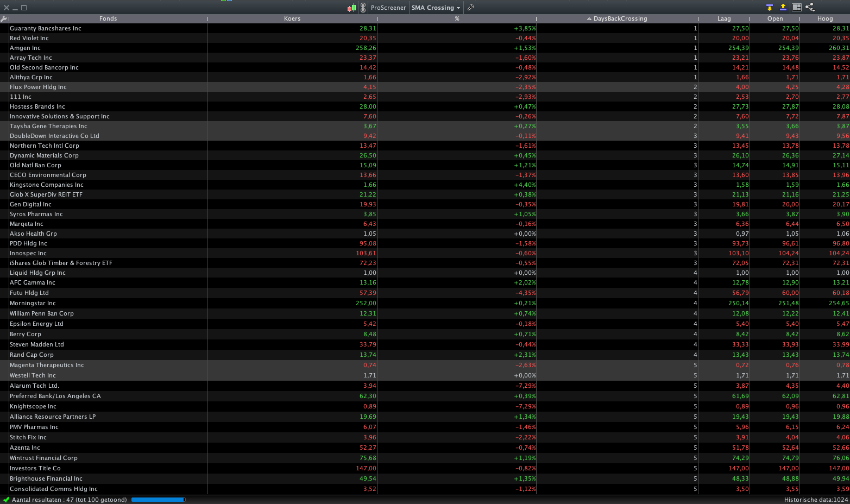Click the yellow up-arrow expand icon
Screen dimensions: 850x504
783,8
